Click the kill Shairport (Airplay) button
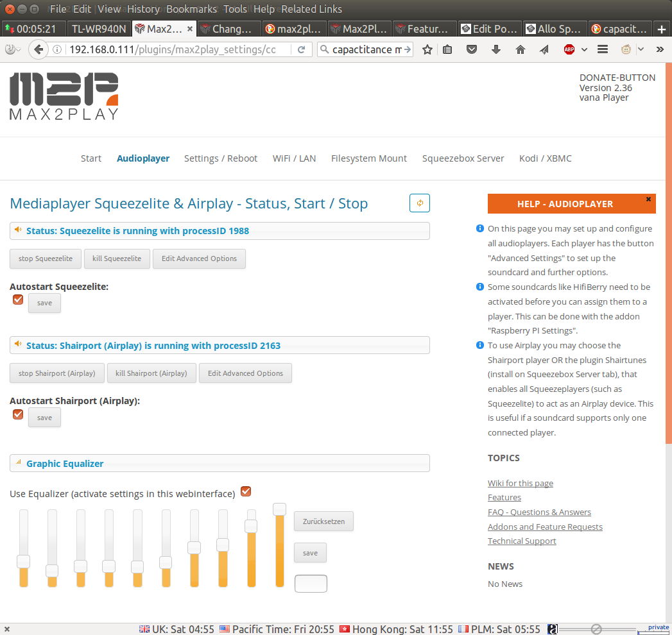The image size is (672, 635). 151,373
